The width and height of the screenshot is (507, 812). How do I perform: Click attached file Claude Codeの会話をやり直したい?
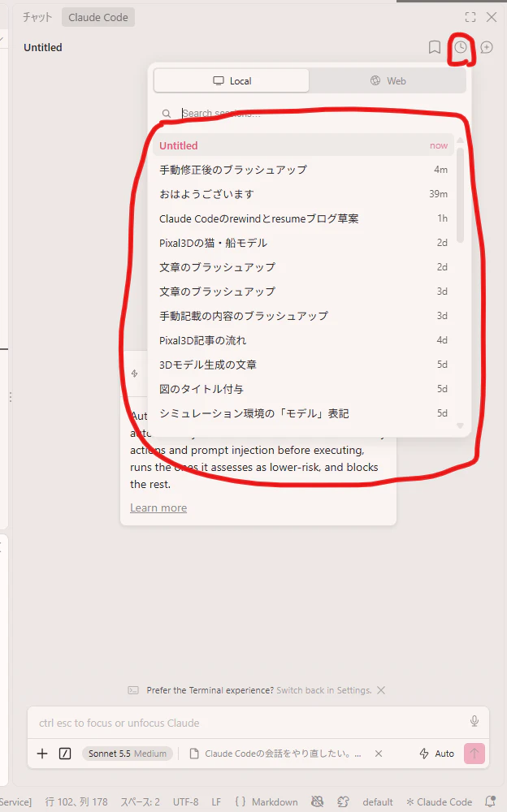(x=275, y=754)
